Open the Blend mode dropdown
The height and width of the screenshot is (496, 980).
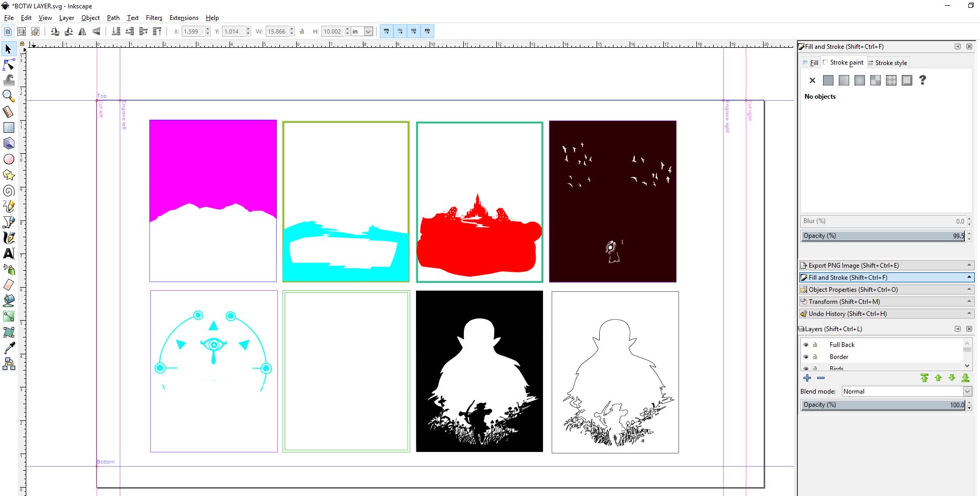coord(906,392)
